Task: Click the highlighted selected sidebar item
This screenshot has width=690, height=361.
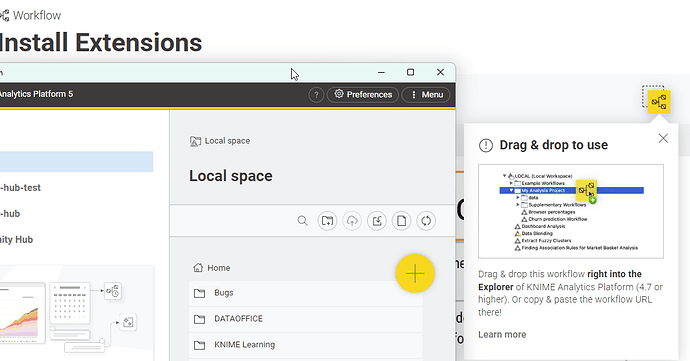Action: point(77,162)
